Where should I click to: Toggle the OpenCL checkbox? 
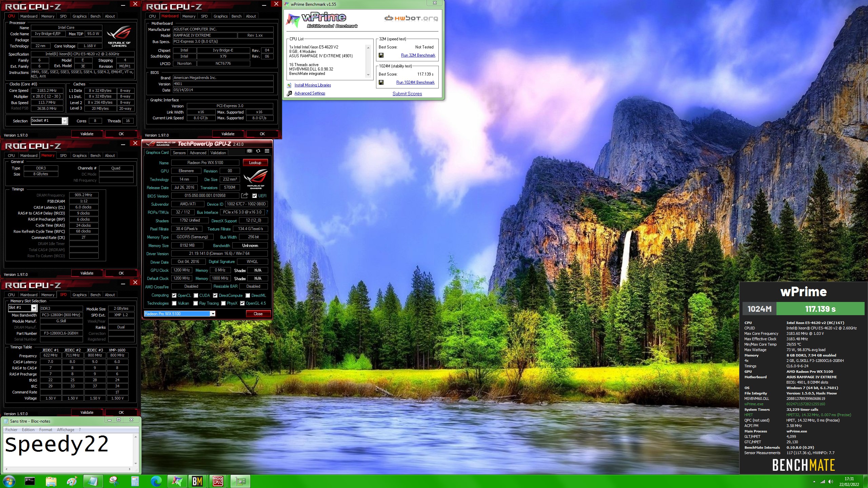pos(174,295)
